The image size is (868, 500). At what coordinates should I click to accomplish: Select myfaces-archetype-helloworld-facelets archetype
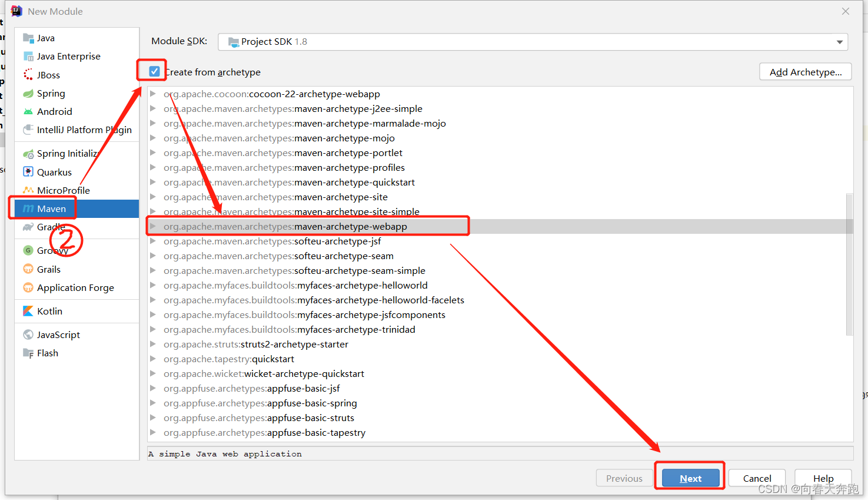(500, 300)
